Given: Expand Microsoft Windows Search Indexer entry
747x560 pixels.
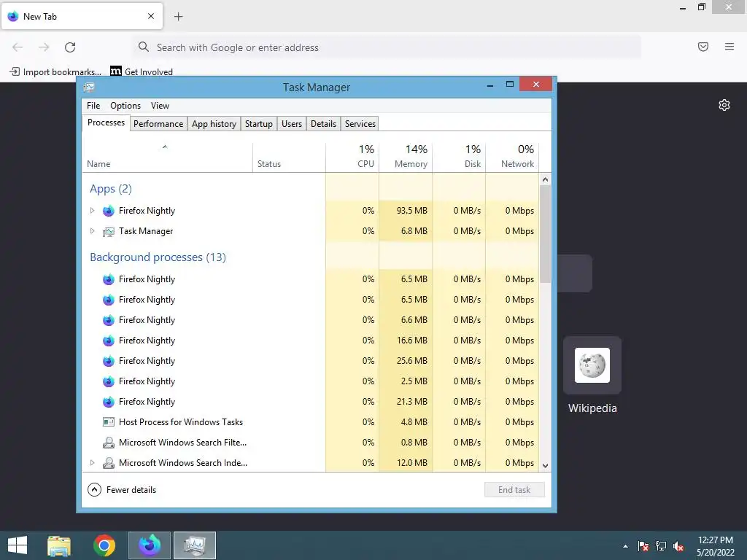Looking at the screenshot, I should (92, 462).
